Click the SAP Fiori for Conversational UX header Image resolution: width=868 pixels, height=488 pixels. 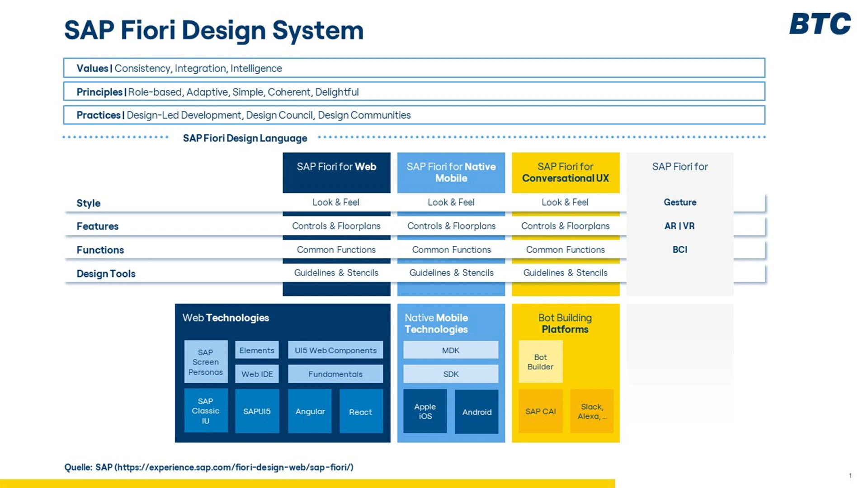pos(566,173)
